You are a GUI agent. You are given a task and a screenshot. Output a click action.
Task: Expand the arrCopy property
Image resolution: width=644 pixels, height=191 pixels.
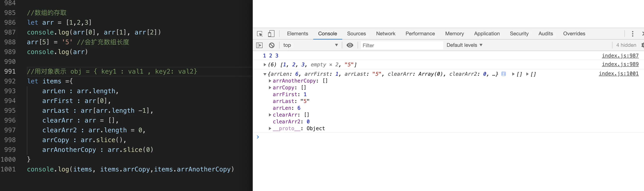270,88
